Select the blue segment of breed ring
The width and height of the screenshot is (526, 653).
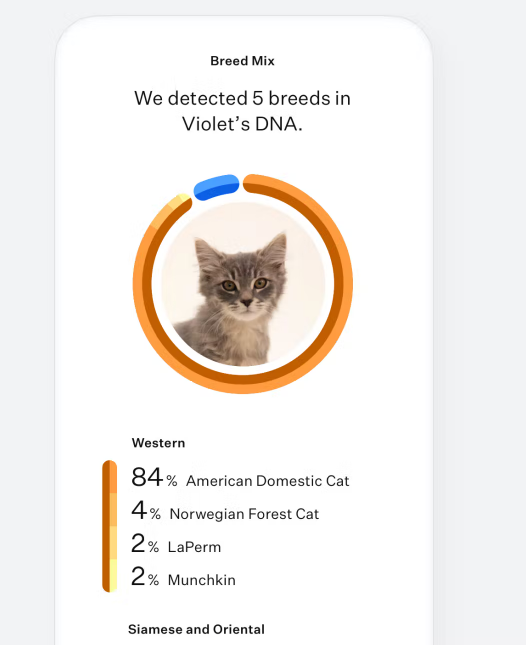pyautogui.click(x=217, y=187)
